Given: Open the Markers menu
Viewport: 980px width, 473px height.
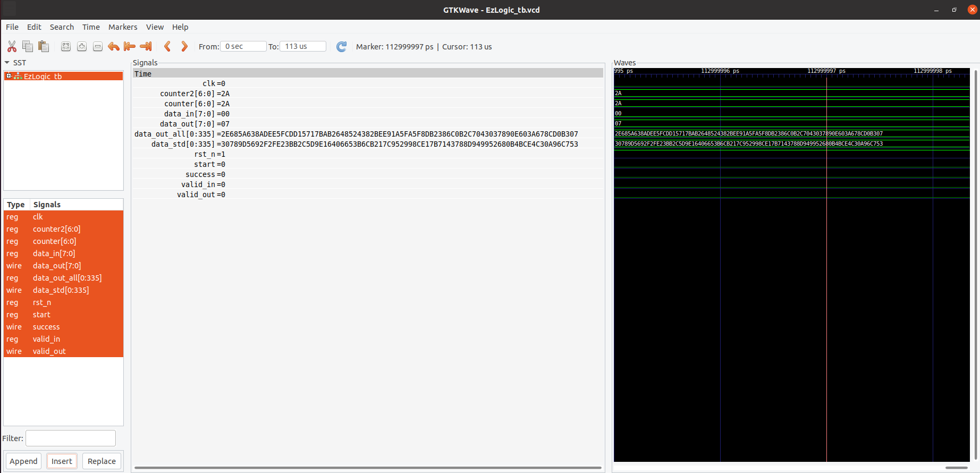Looking at the screenshot, I should pyautogui.click(x=122, y=27).
